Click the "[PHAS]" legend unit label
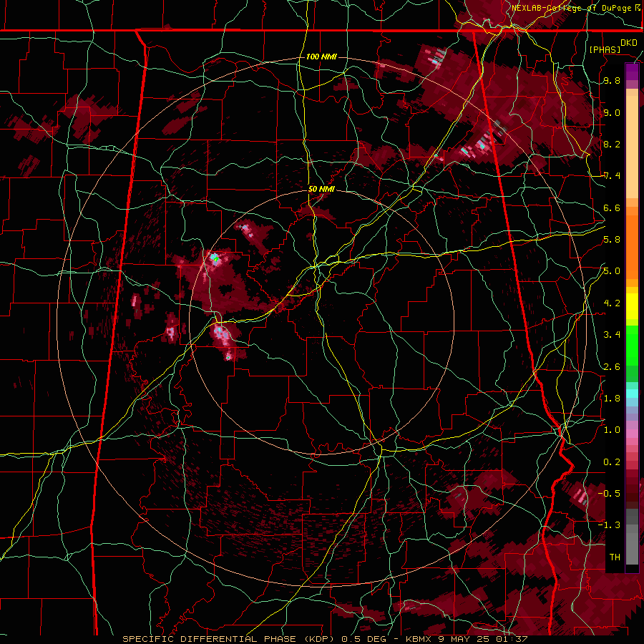Image resolution: width=644 pixels, height=644 pixels. tap(605, 49)
